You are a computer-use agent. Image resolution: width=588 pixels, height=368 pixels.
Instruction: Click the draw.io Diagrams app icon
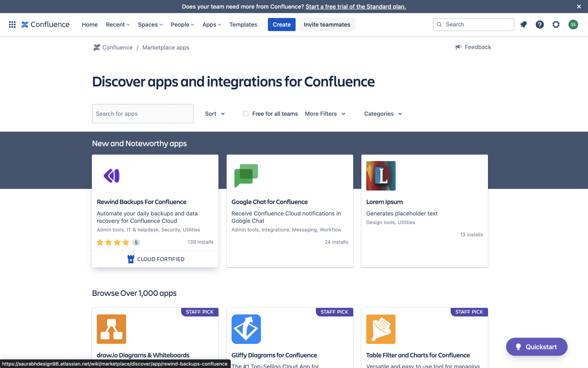click(111, 329)
